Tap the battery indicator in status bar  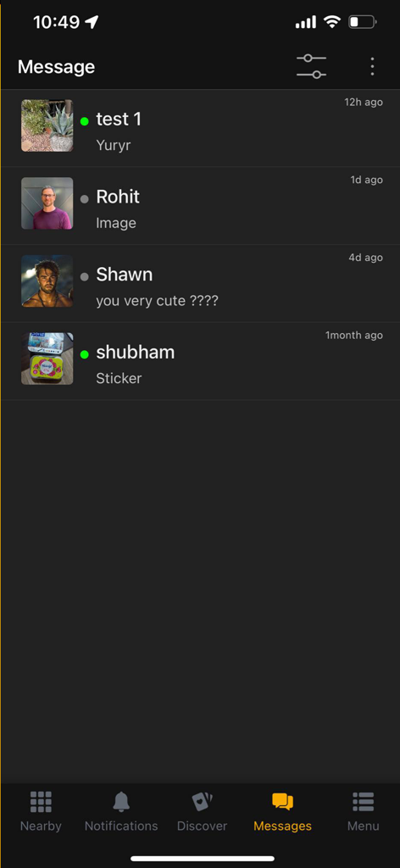[363, 22]
